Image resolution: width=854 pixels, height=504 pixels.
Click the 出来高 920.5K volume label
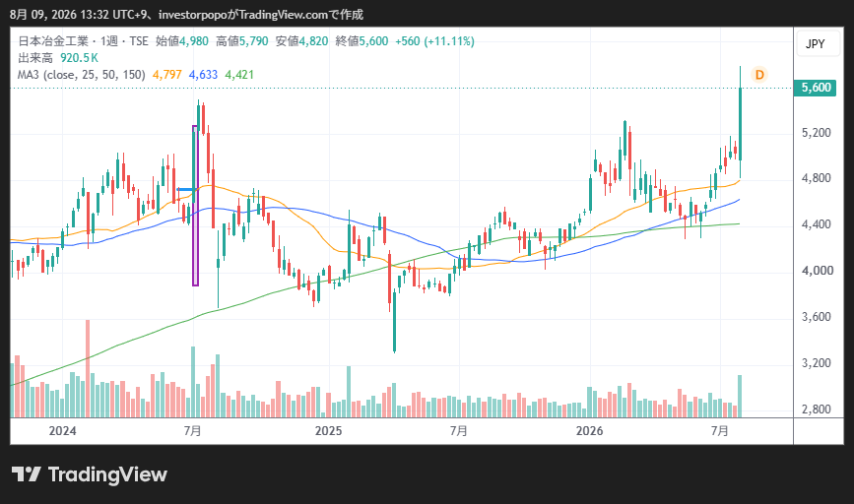point(58,58)
